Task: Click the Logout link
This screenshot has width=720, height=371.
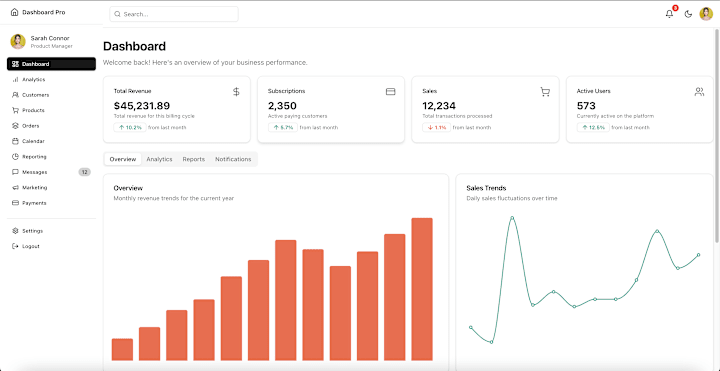Action: [x=51, y=246]
